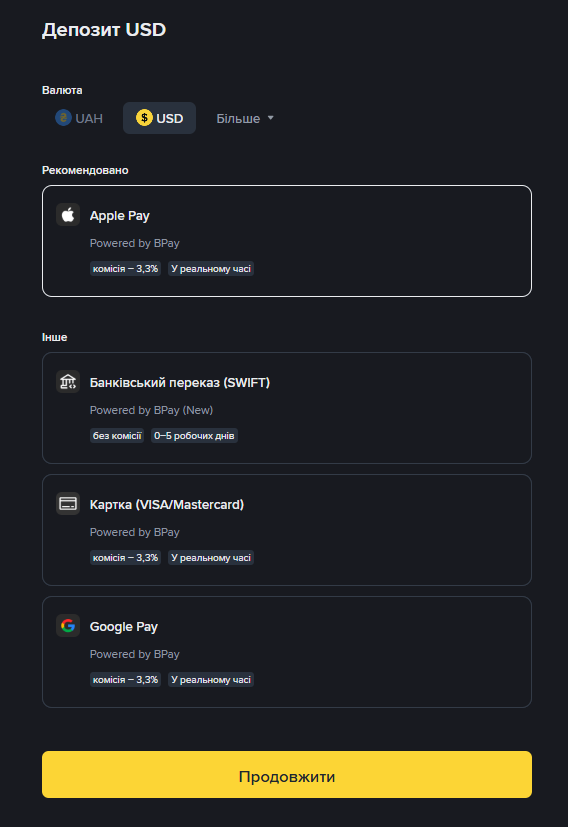Click the Google G logo icon
The image size is (568, 827).
pyautogui.click(x=68, y=626)
